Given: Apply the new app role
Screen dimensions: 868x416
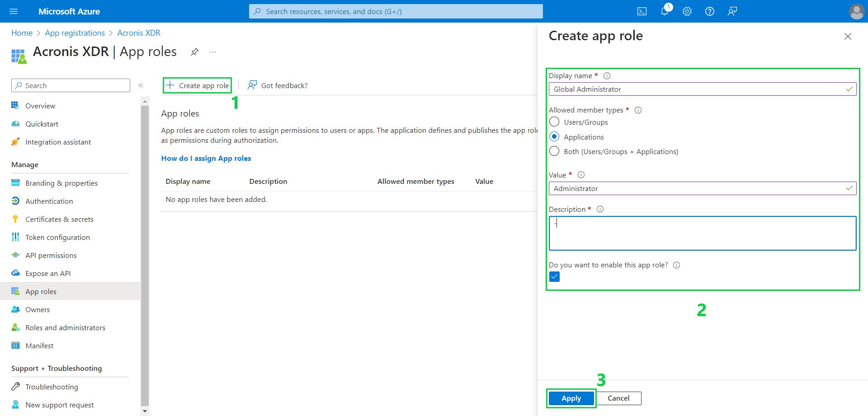Looking at the screenshot, I should pyautogui.click(x=571, y=398).
